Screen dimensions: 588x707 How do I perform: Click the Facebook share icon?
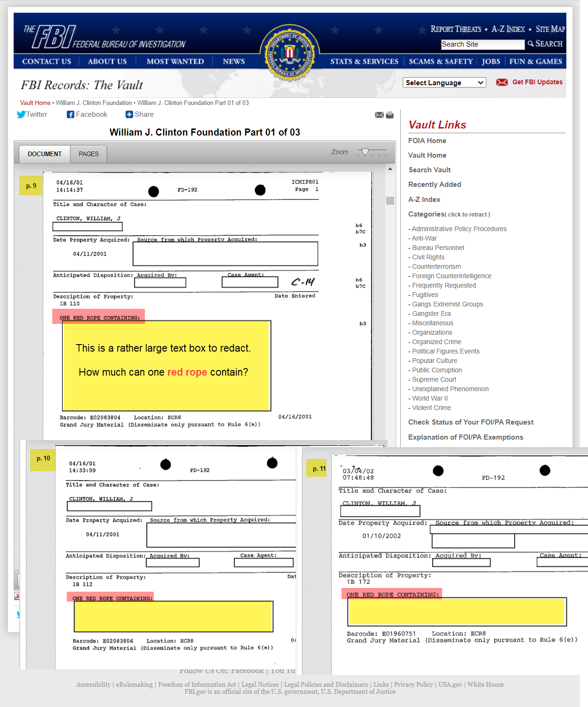(71, 114)
